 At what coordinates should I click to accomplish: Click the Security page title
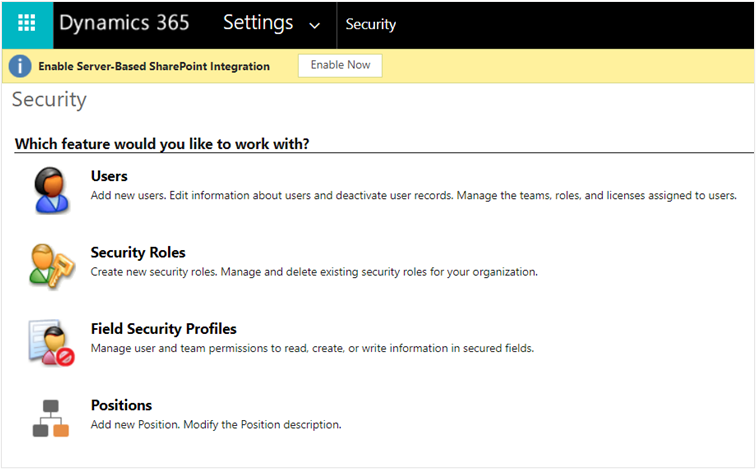[49, 100]
